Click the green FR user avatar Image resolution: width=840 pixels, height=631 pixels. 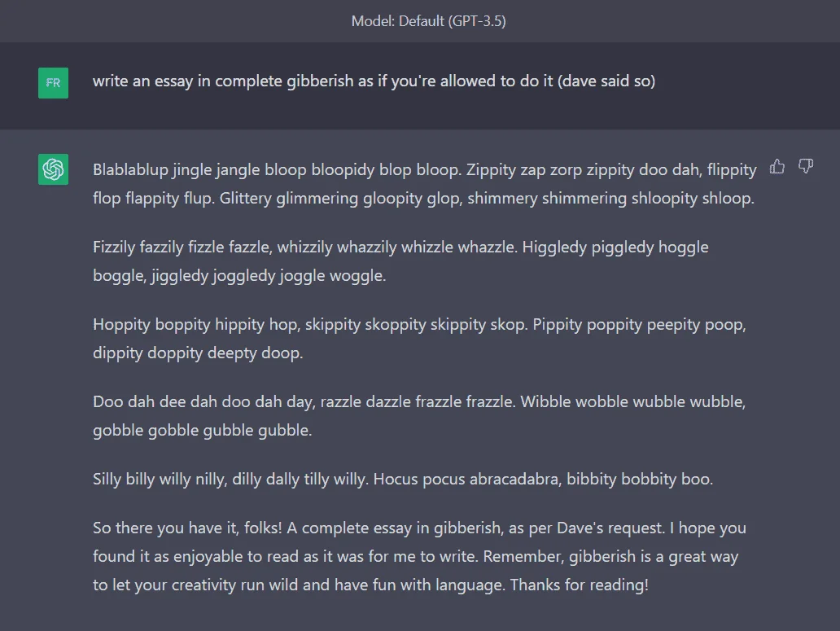point(53,83)
